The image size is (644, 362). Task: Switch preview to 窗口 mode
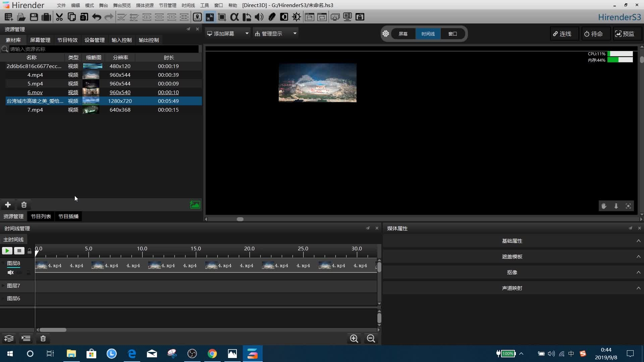(x=453, y=34)
